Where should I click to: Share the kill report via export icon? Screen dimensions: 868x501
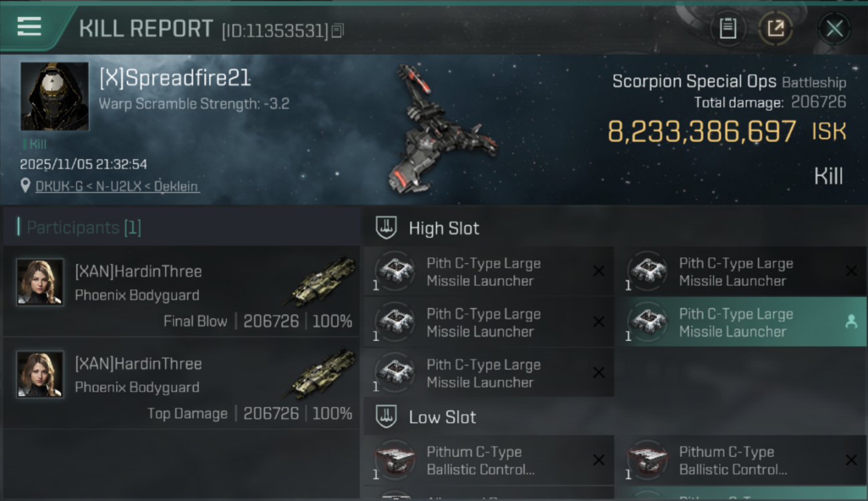coord(775,29)
